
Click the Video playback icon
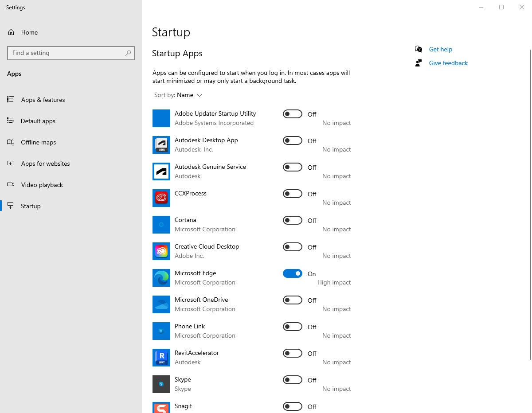11,185
